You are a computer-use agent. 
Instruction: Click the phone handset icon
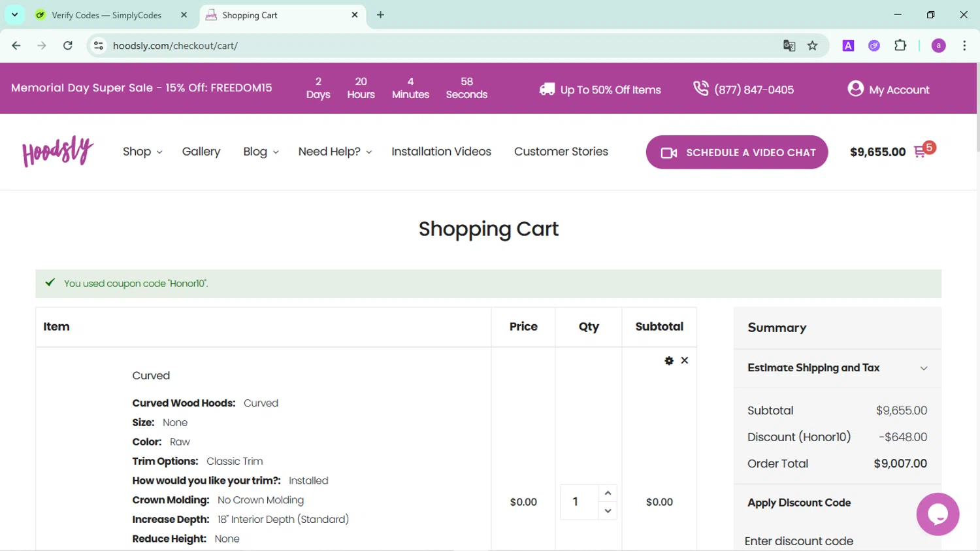[x=701, y=88]
